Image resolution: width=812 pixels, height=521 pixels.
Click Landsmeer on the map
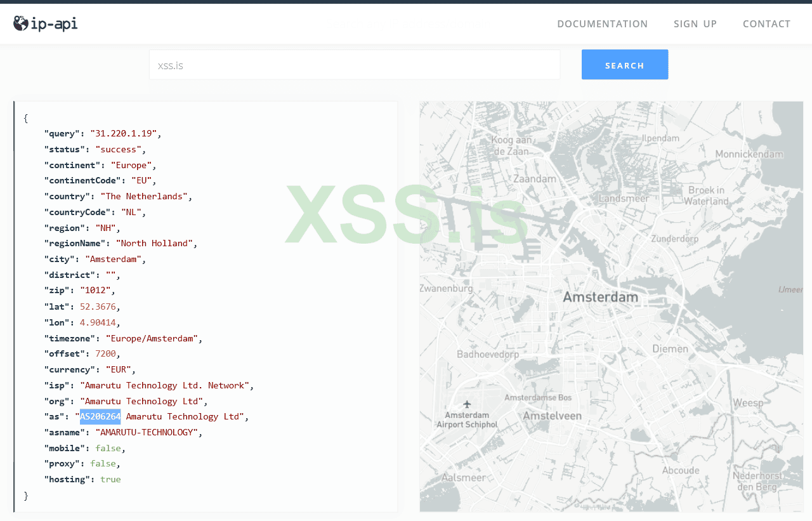click(x=624, y=199)
